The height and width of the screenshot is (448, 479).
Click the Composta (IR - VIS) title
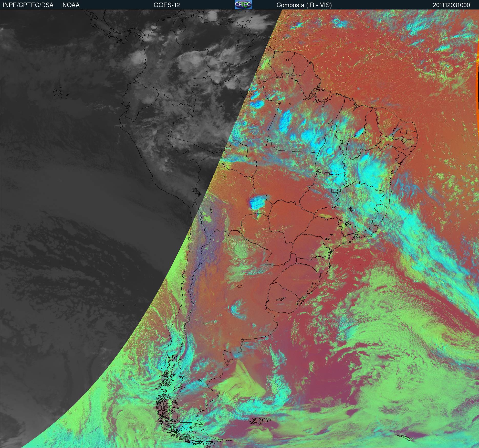[304, 5]
